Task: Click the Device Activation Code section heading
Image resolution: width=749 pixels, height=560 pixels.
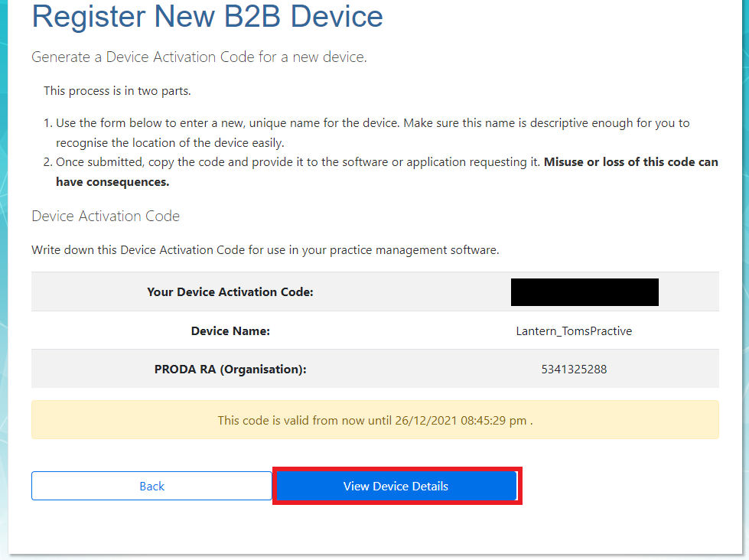Action: coord(105,216)
